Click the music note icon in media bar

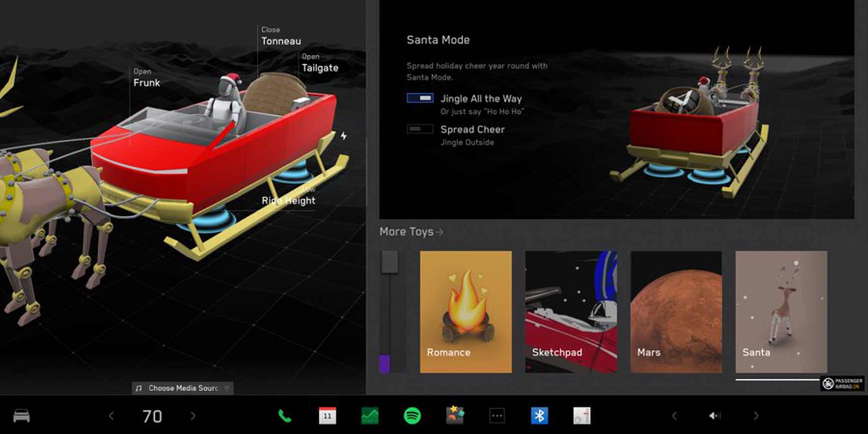click(139, 388)
